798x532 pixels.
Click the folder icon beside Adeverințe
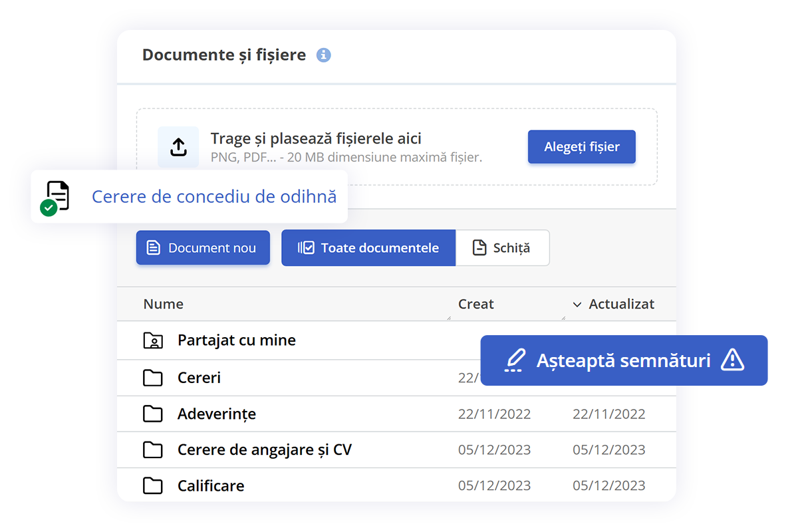(153, 414)
